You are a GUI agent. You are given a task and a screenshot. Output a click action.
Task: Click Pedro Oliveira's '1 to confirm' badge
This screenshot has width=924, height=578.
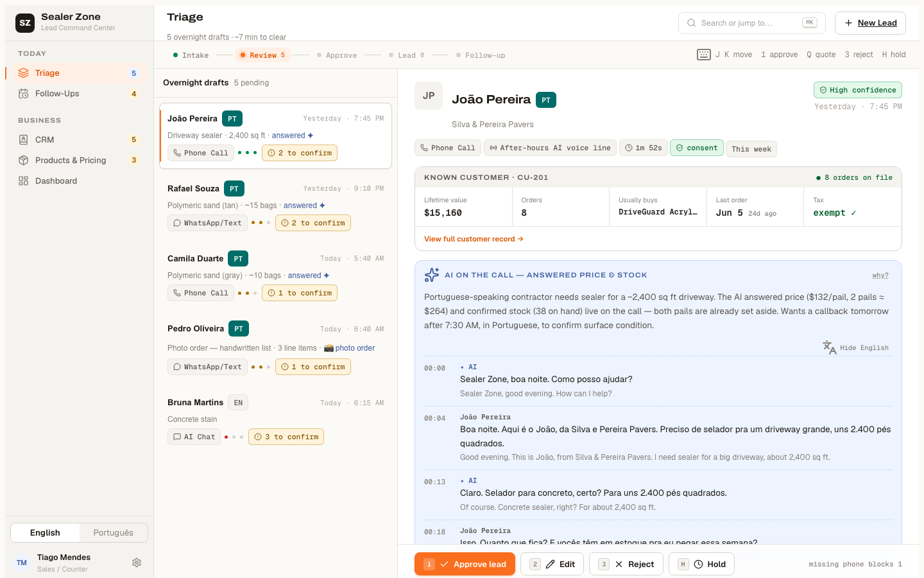coord(313,367)
